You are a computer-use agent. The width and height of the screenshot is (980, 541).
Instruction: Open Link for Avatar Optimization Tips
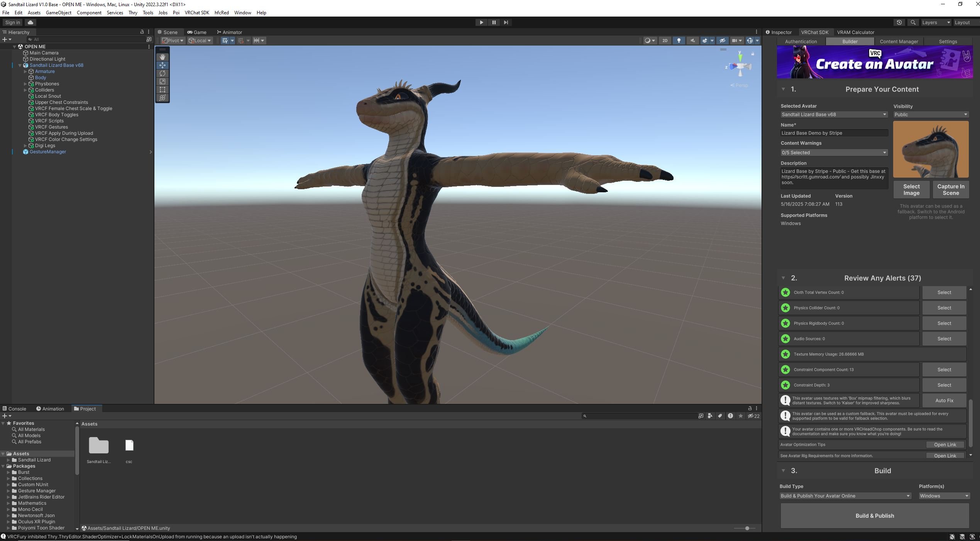coord(945,445)
